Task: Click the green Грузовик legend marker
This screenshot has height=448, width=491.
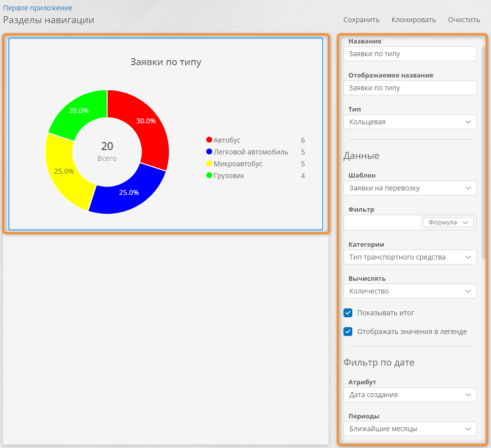Action: (209, 176)
